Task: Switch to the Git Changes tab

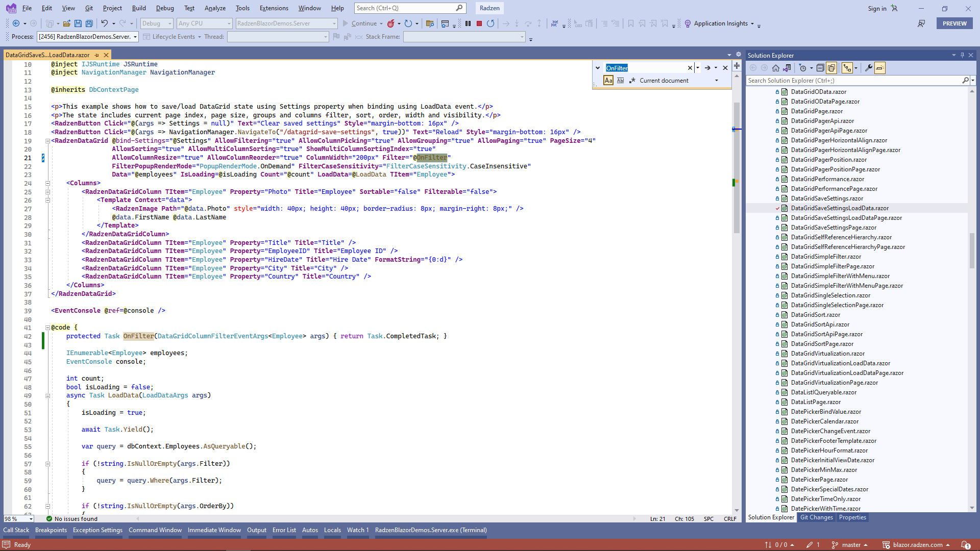Action: [816, 517]
